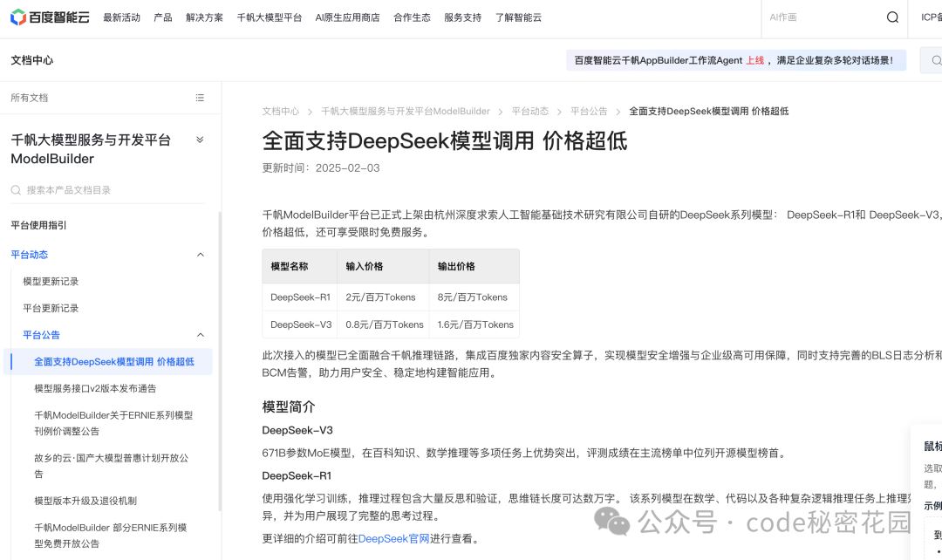This screenshot has height=560, width=942.
Task: Open AI原生应用商店 in top navigation
Action: click(x=347, y=17)
